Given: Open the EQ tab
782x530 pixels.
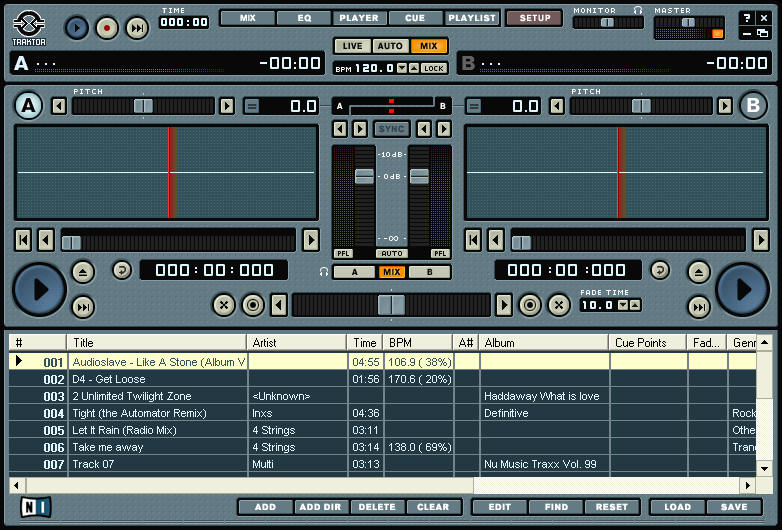Looking at the screenshot, I should click(303, 18).
